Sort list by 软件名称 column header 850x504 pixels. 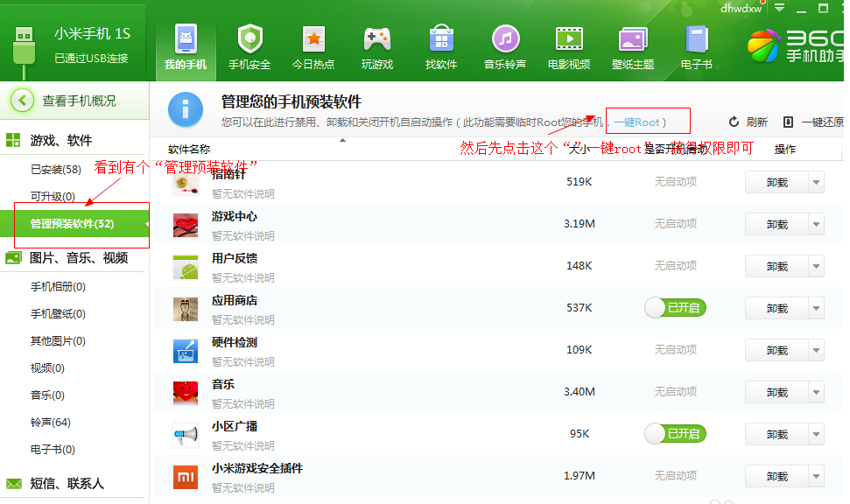click(x=189, y=149)
